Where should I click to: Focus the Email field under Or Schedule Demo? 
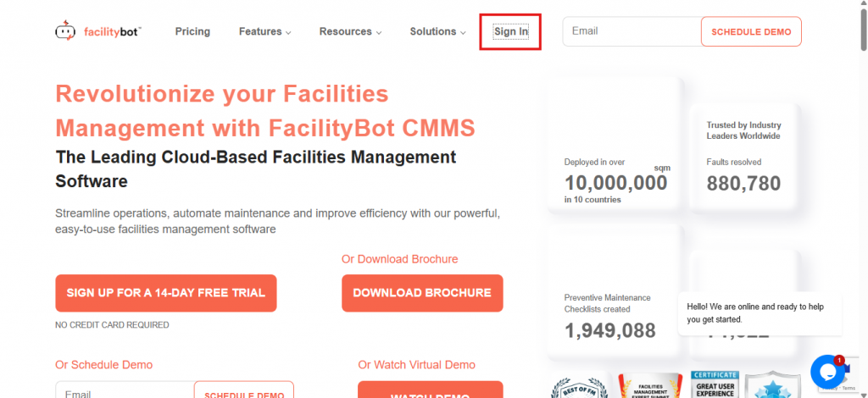click(125, 390)
